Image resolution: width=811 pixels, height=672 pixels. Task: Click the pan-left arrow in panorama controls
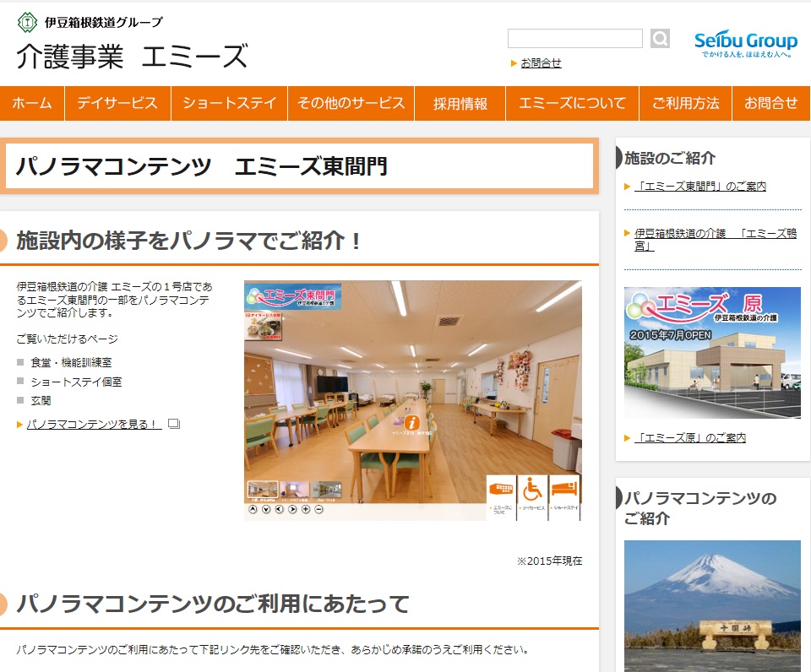tap(280, 509)
